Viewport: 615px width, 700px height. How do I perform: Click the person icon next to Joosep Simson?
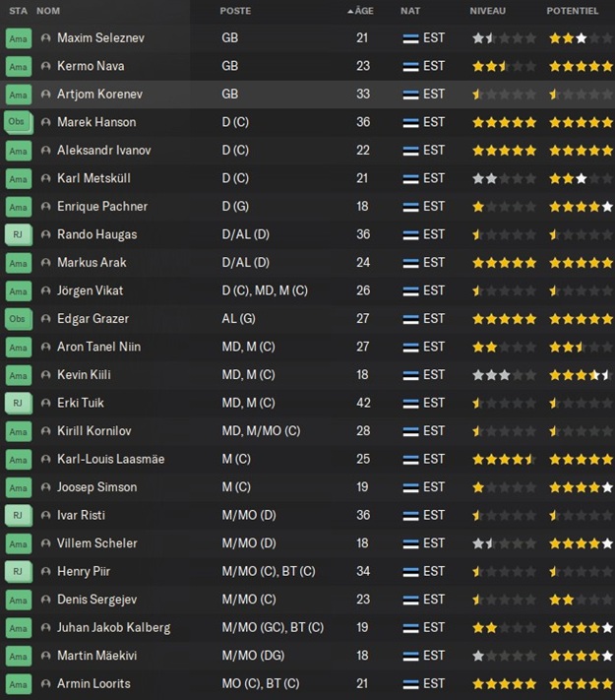tap(45, 487)
